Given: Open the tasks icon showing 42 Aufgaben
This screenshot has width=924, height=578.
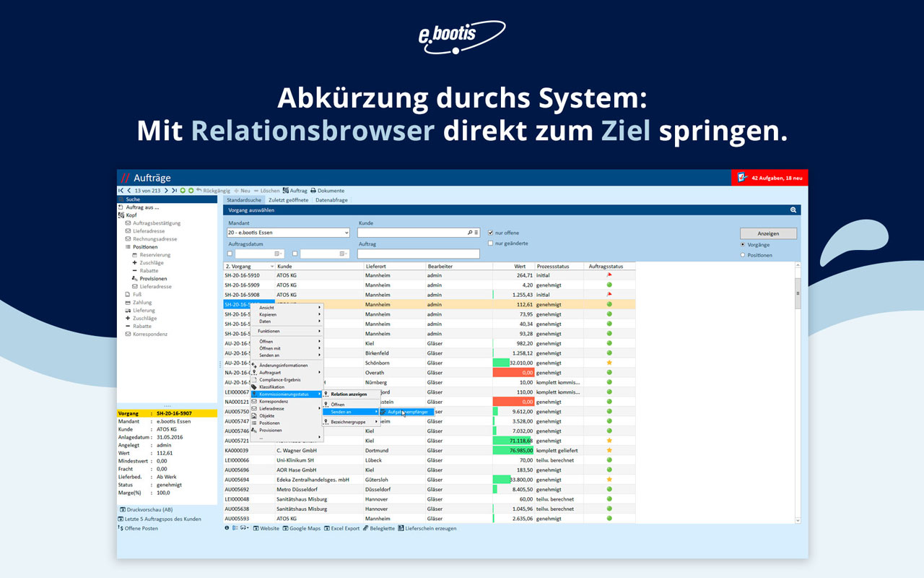Looking at the screenshot, I should [x=741, y=178].
